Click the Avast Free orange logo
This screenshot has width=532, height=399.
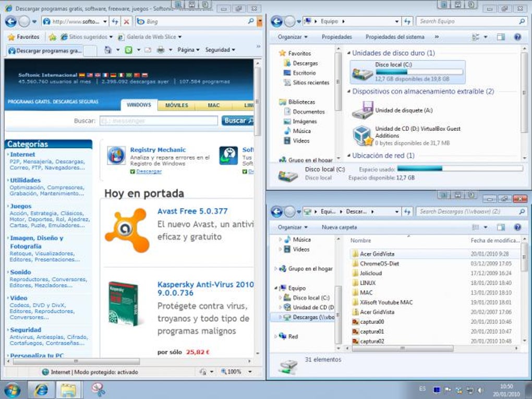[x=127, y=230]
